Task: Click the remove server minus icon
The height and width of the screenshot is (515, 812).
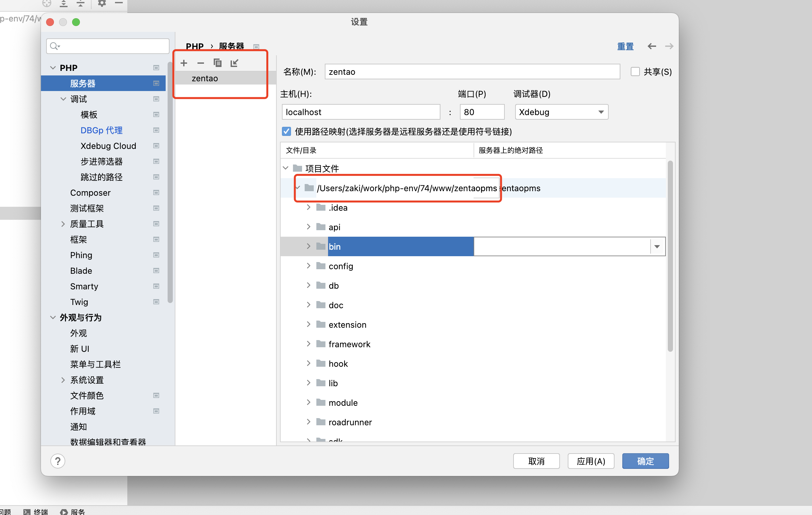Action: [201, 63]
